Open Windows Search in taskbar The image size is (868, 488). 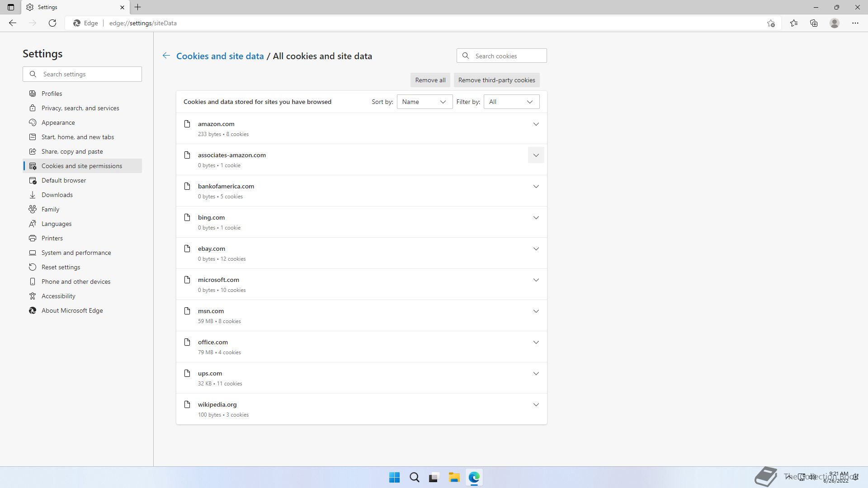tap(414, 477)
